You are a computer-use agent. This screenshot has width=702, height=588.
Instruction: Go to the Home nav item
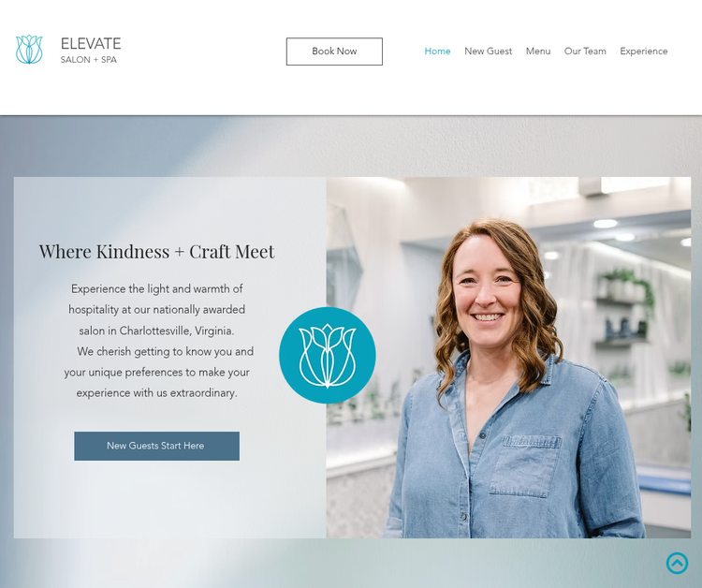click(437, 51)
